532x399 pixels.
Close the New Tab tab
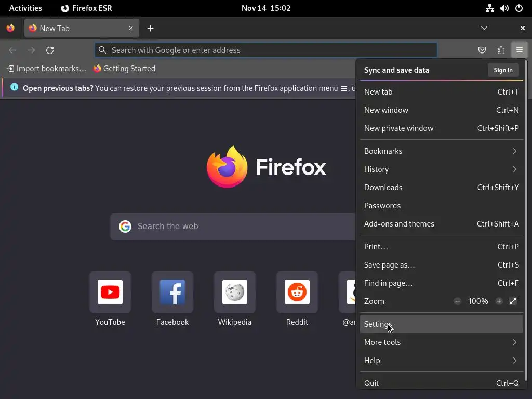pos(131,28)
